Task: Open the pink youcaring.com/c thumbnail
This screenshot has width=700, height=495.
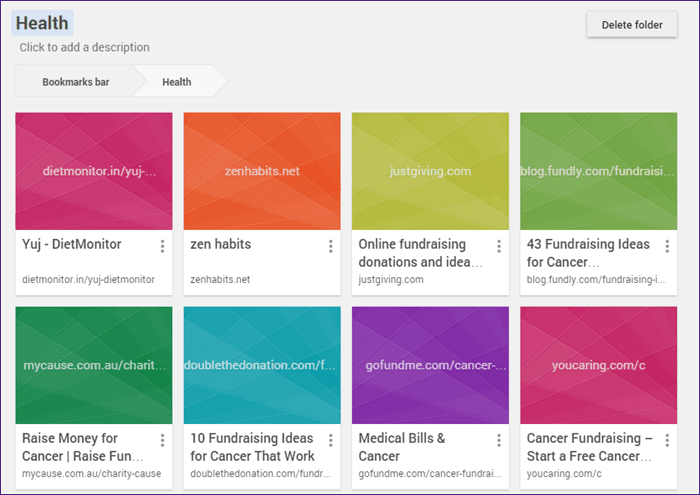Action: pyautogui.click(x=599, y=365)
